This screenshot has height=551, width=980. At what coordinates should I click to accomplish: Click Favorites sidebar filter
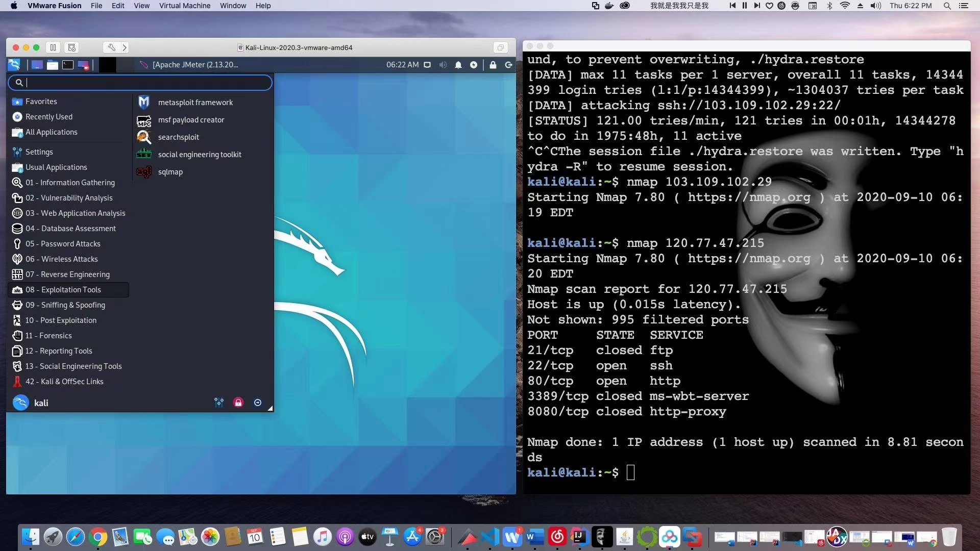click(x=41, y=101)
